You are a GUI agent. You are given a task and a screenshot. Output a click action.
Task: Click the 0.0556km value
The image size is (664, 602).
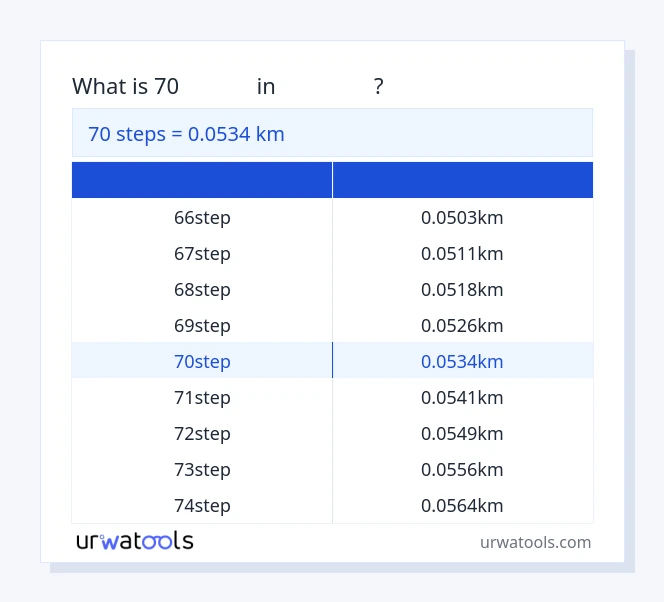point(462,470)
